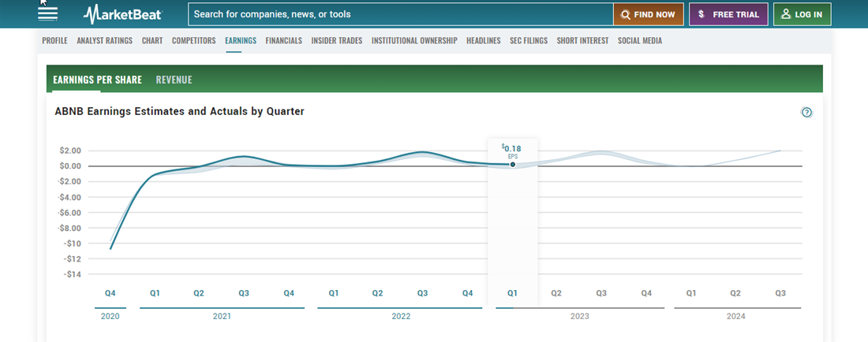Navigate to Insider Trades
This screenshot has width=868, height=342.
(336, 41)
